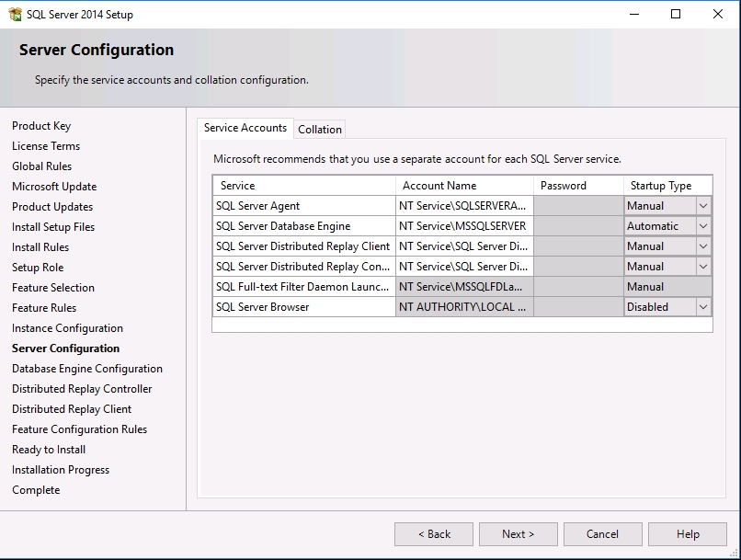741x560 pixels.
Task: Click Distributed Replay Client in the steps list
Action: point(72,409)
